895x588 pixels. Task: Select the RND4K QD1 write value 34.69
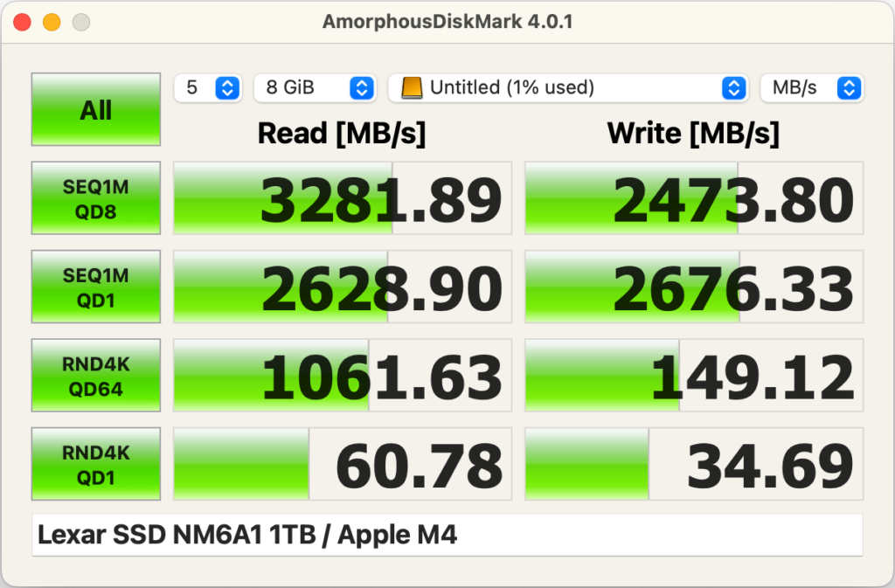pos(693,465)
